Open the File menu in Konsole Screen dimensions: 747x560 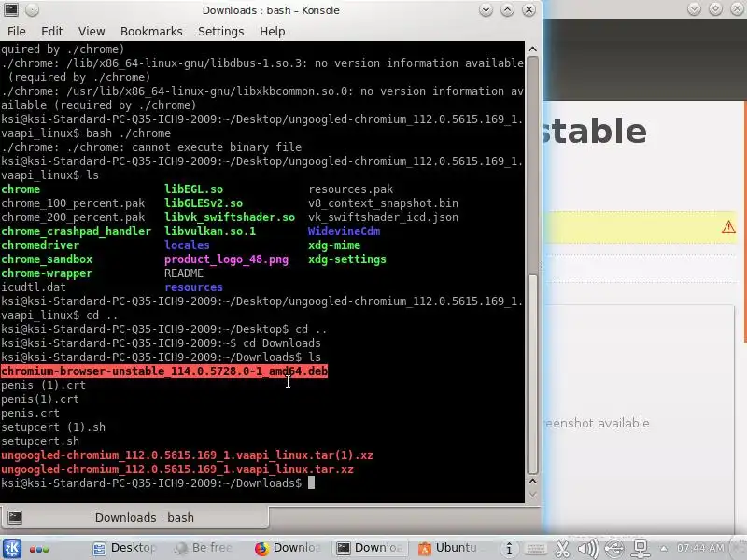(16, 32)
